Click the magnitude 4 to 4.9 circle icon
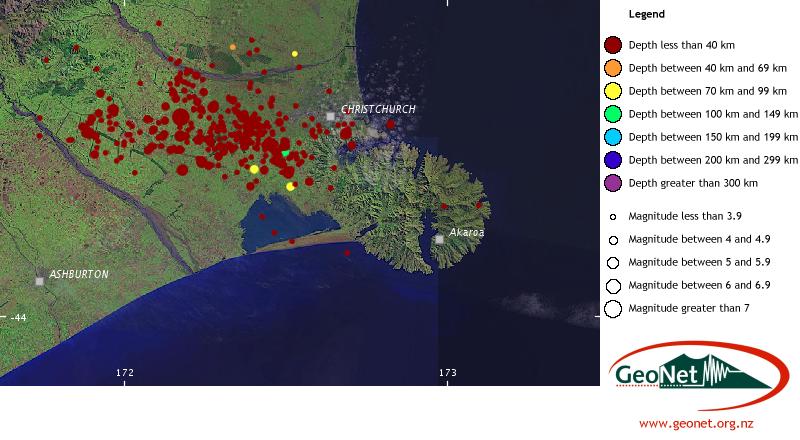 pyautogui.click(x=613, y=240)
